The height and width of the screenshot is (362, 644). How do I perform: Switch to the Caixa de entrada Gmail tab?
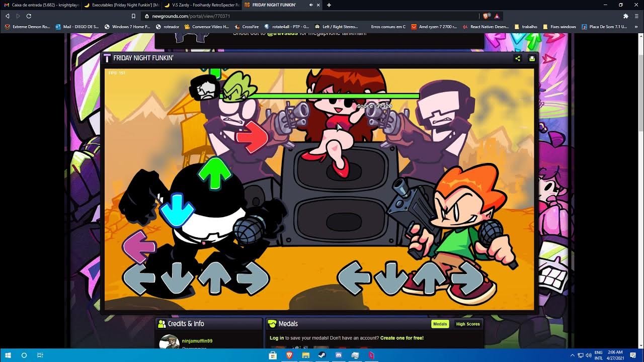pyautogui.click(x=41, y=5)
